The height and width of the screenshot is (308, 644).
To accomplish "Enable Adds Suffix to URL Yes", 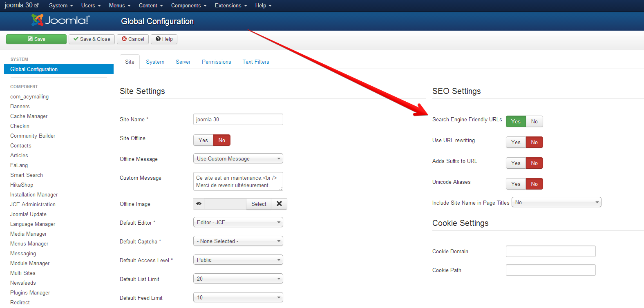I will tap(516, 163).
